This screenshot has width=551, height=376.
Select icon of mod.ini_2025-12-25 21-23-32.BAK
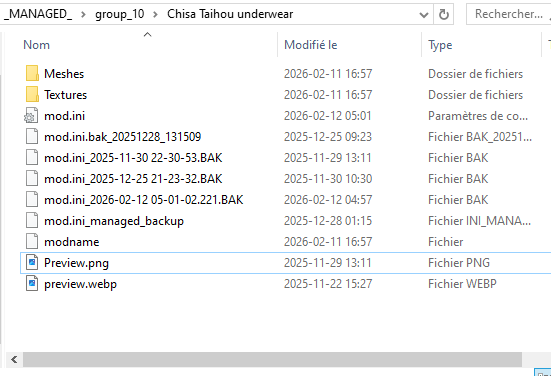[x=32, y=179]
